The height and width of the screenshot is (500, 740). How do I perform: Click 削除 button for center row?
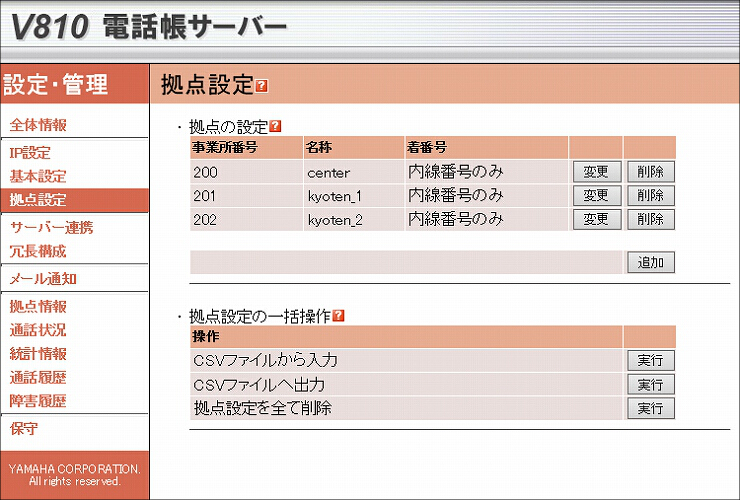point(651,172)
